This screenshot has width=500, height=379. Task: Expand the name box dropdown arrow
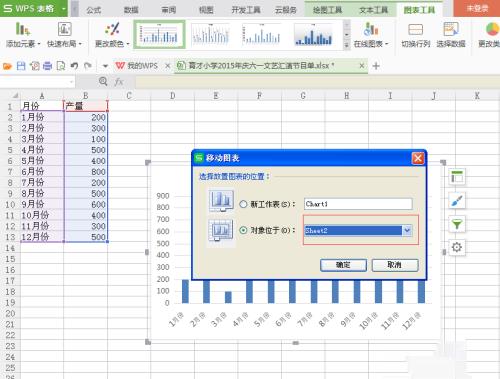click(71, 81)
